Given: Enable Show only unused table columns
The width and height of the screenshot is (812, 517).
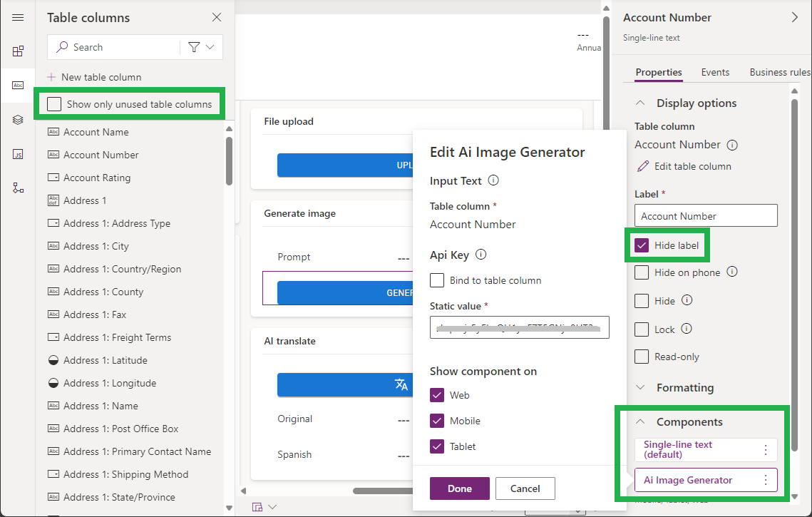Looking at the screenshot, I should [x=54, y=104].
